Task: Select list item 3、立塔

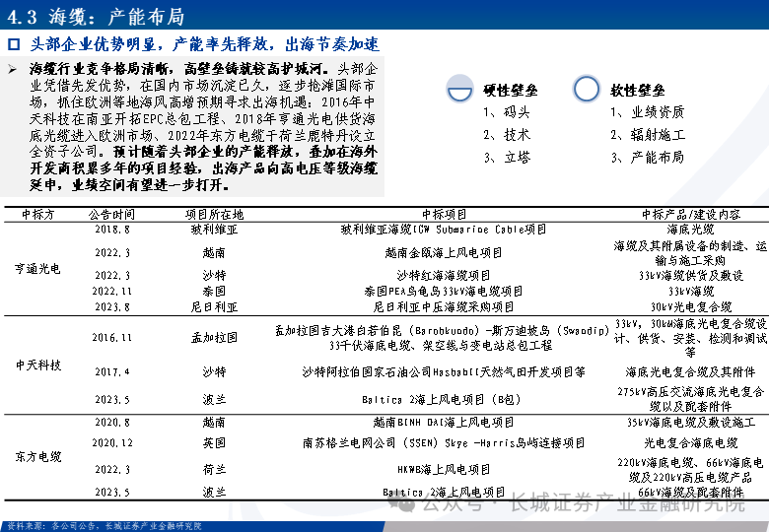Action: pos(507,158)
